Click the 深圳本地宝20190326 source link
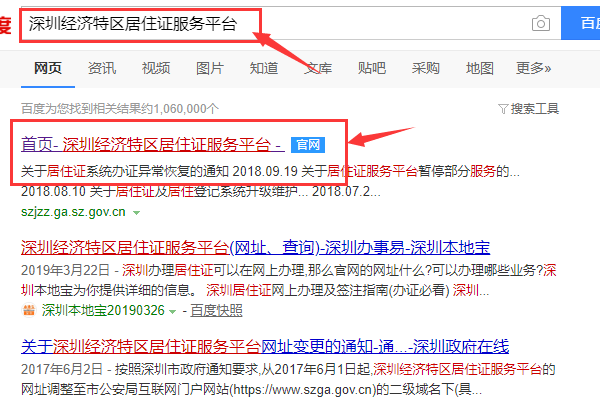 coord(103,310)
